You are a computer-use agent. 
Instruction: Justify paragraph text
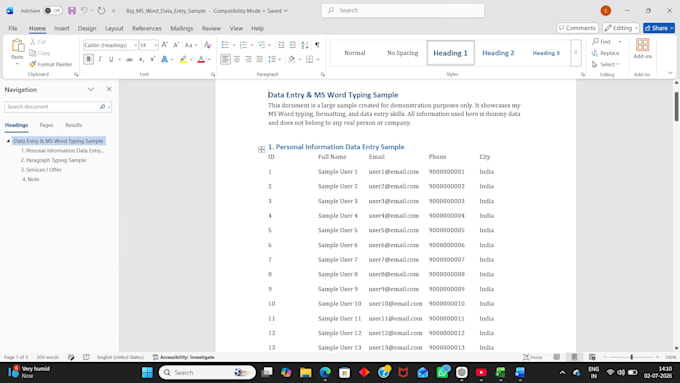(x=259, y=59)
